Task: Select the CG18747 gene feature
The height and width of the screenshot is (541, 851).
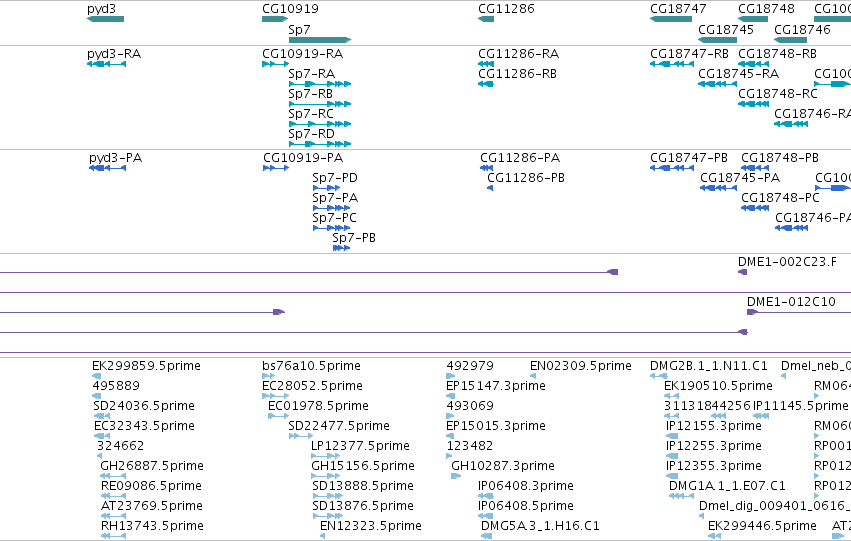Action: coord(671,19)
